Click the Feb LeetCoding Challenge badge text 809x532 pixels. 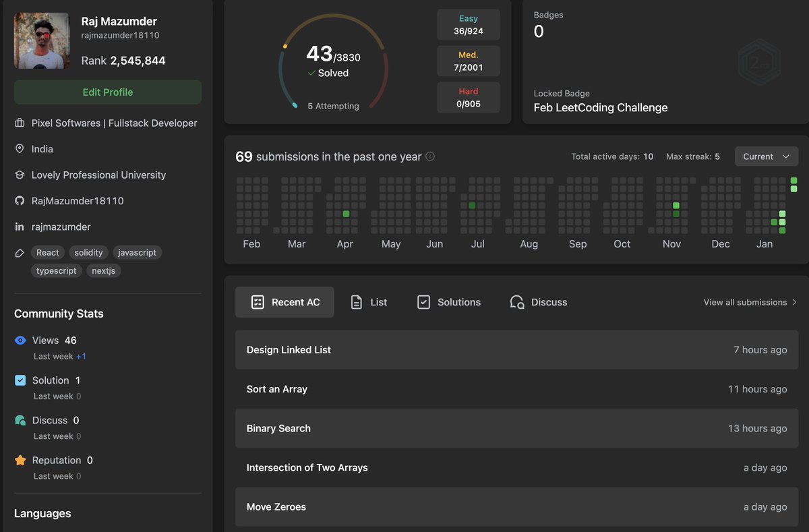tap(601, 108)
